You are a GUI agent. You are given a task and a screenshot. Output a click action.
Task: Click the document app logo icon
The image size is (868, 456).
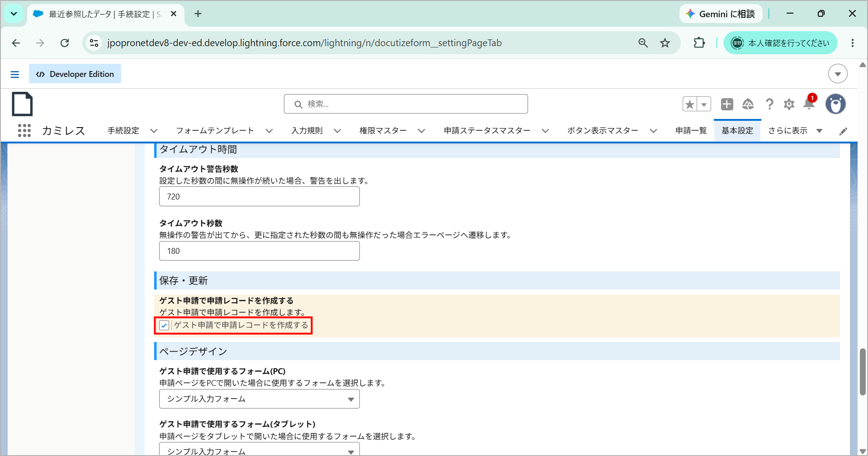[22, 104]
